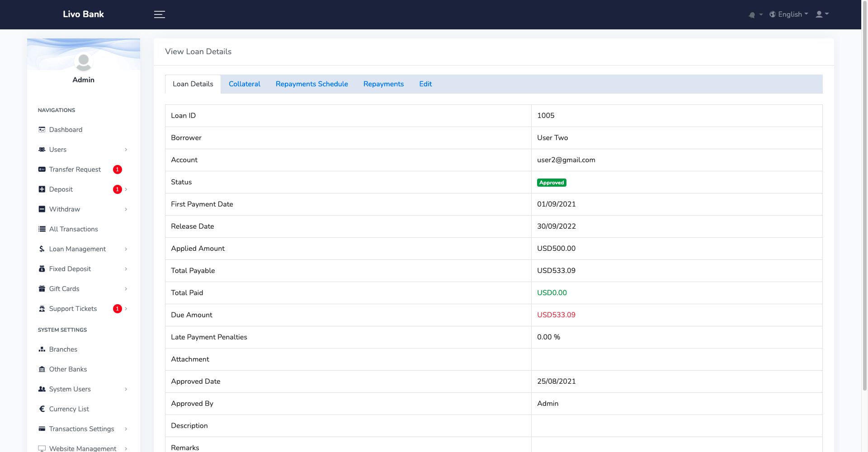868x452 pixels.
Task: Expand the Loan Management submenu
Action: 126,249
